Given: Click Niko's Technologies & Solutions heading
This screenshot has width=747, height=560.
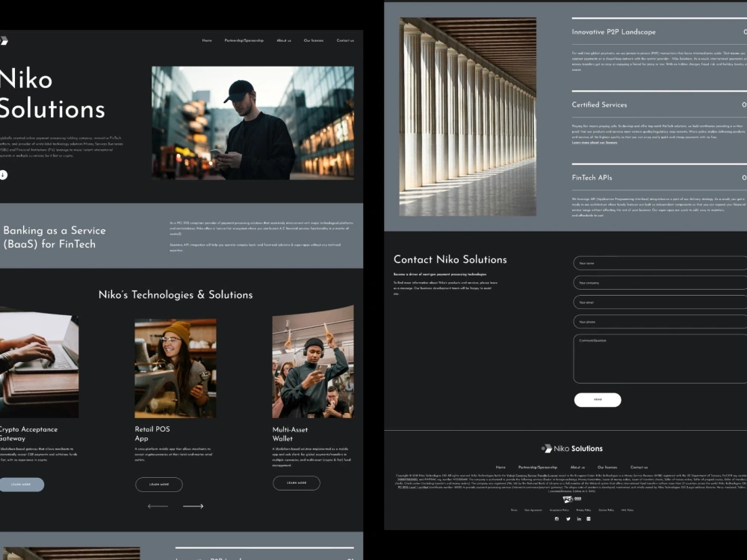Looking at the screenshot, I should [176, 295].
